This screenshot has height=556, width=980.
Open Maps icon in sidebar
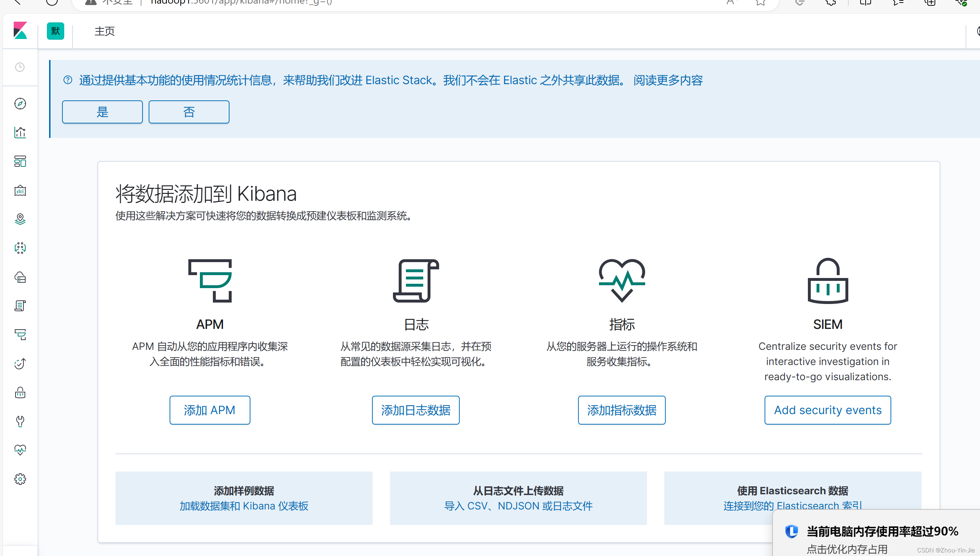(x=20, y=219)
